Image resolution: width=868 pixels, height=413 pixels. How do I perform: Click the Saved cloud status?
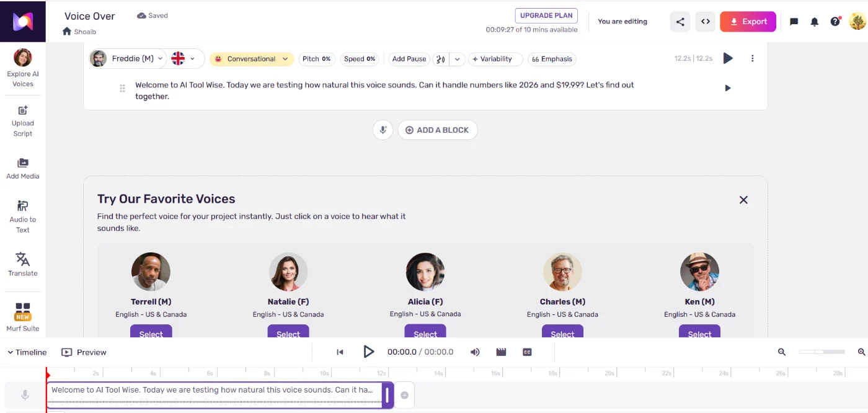pos(153,16)
